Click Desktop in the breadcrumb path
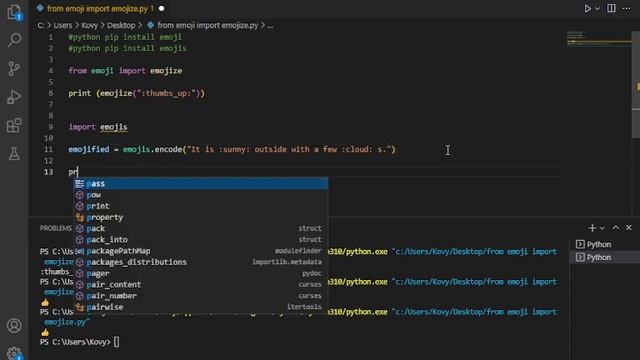 (x=121, y=25)
